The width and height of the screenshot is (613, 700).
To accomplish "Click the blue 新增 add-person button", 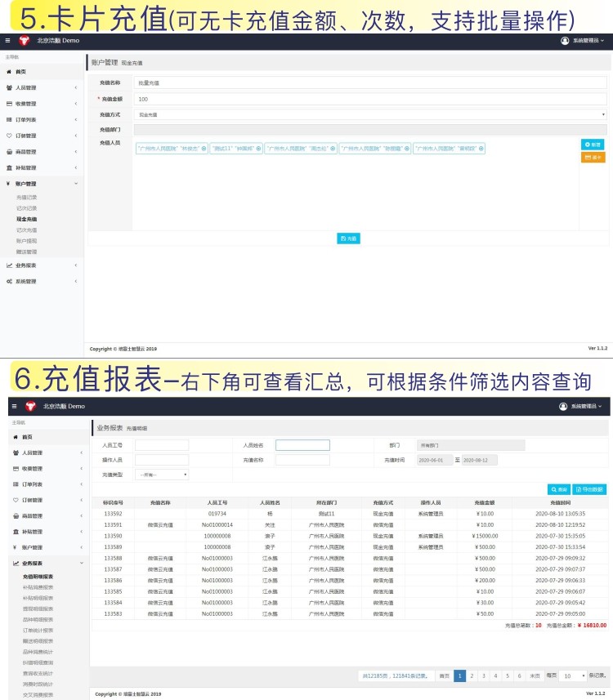I will (593, 145).
